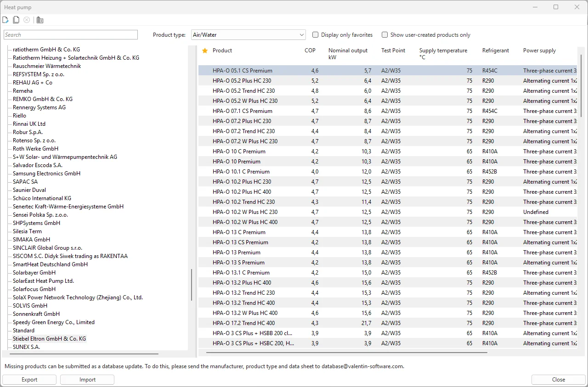
Task: Enable Display only favorites checkbox
Action: [x=316, y=35]
